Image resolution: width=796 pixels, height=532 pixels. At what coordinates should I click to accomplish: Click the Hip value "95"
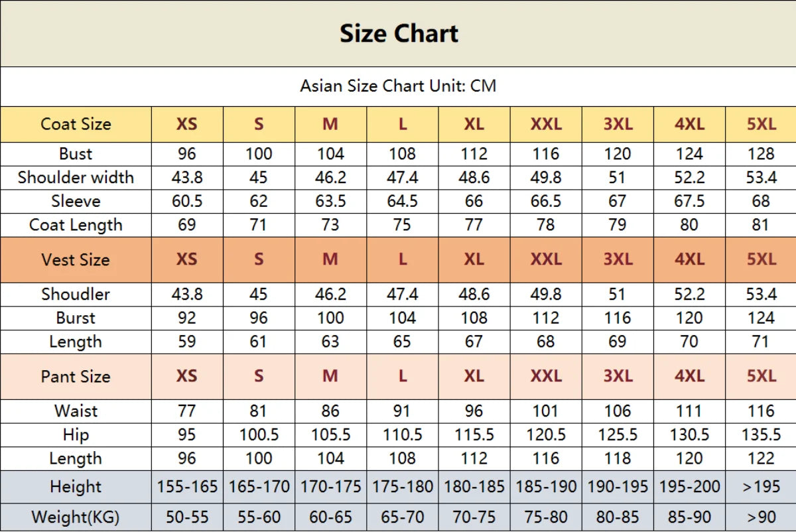tap(187, 434)
